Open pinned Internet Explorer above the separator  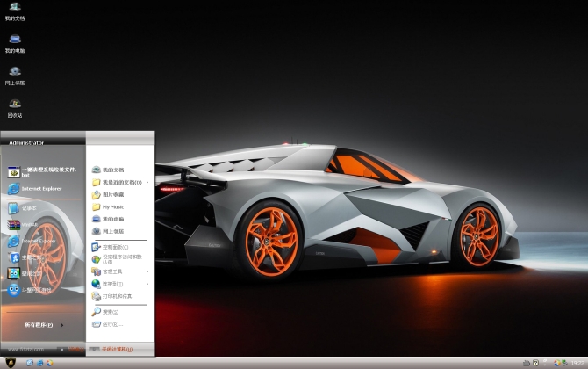coord(34,189)
